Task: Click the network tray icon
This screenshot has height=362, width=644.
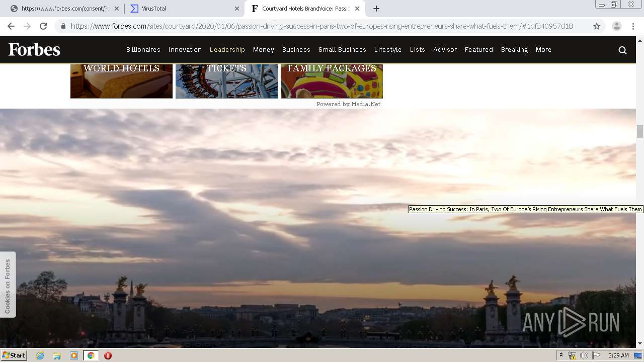Action: click(x=572, y=355)
